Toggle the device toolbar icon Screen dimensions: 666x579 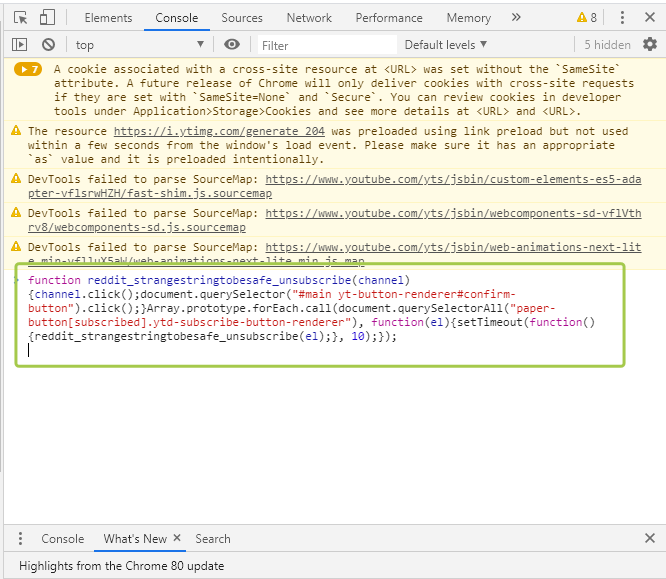click(47, 18)
